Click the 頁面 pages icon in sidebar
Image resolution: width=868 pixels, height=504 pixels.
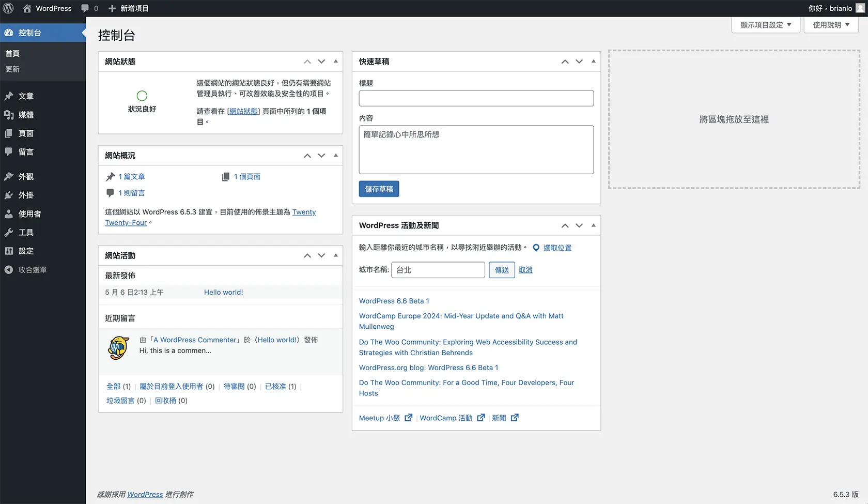pyautogui.click(x=9, y=133)
